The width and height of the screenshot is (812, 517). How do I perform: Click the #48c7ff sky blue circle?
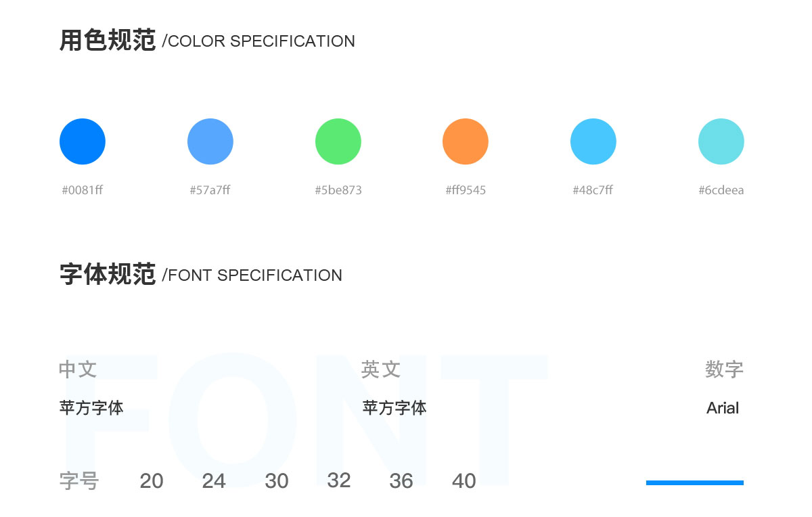(x=593, y=141)
